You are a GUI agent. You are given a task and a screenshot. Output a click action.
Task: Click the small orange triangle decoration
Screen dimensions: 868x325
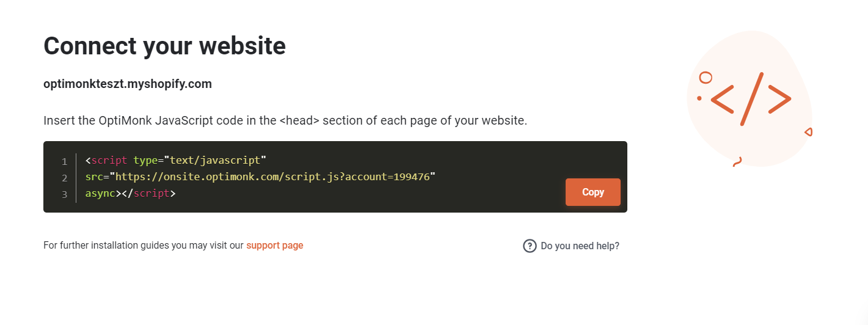pos(808,132)
